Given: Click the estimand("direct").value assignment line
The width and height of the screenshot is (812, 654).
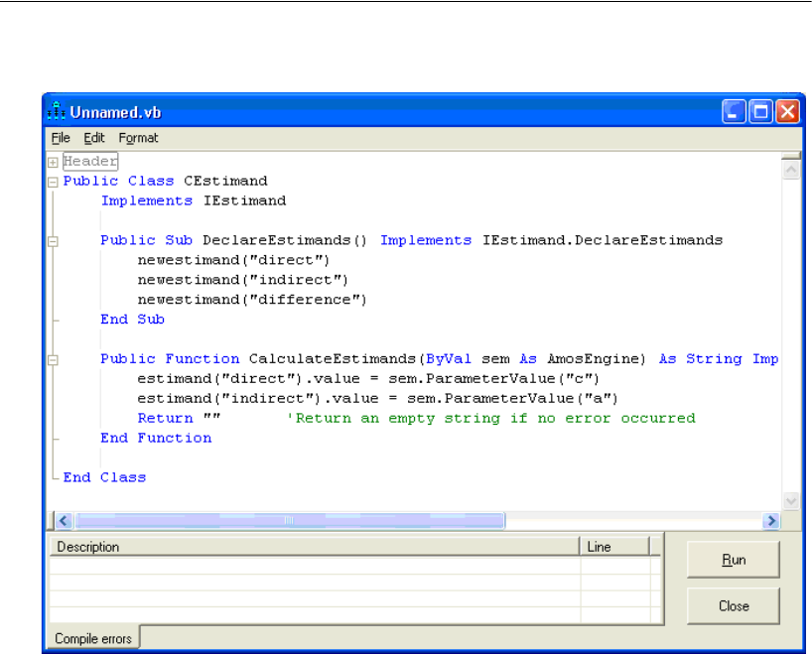Looking at the screenshot, I should pos(368,378).
